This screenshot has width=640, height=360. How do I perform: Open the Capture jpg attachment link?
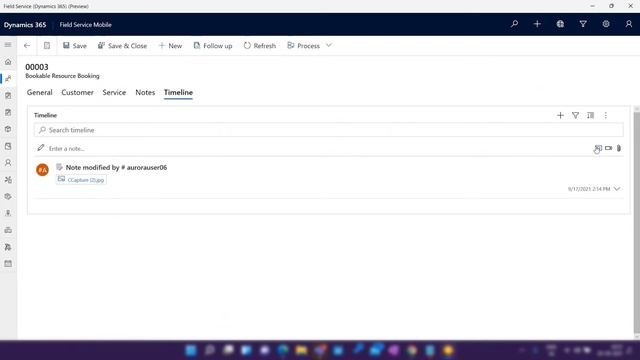tap(81, 180)
